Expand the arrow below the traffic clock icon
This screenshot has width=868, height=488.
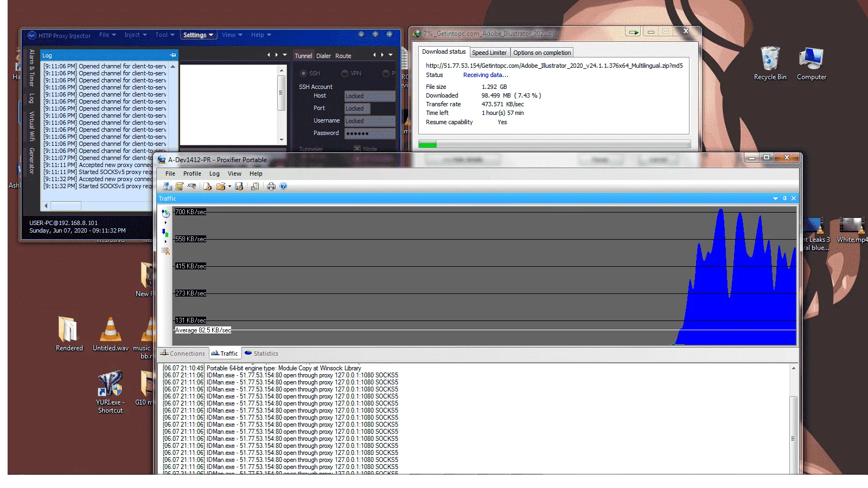pyautogui.click(x=165, y=222)
